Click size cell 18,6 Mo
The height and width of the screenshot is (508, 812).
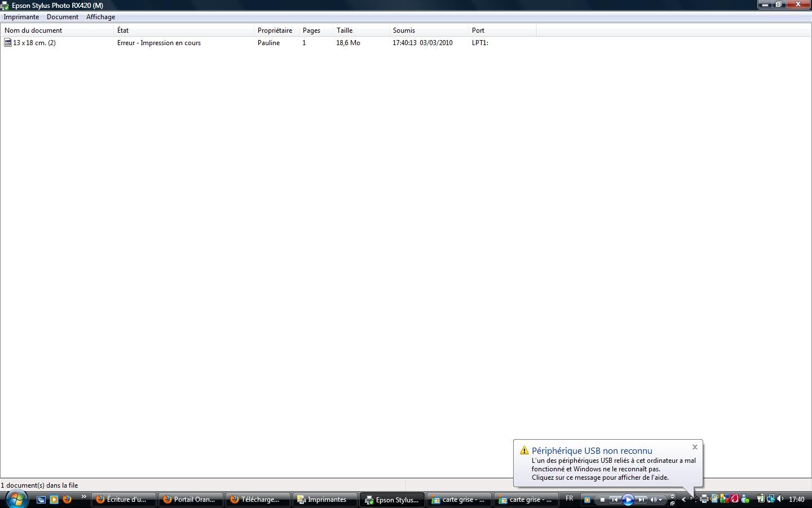tap(348, 43)
